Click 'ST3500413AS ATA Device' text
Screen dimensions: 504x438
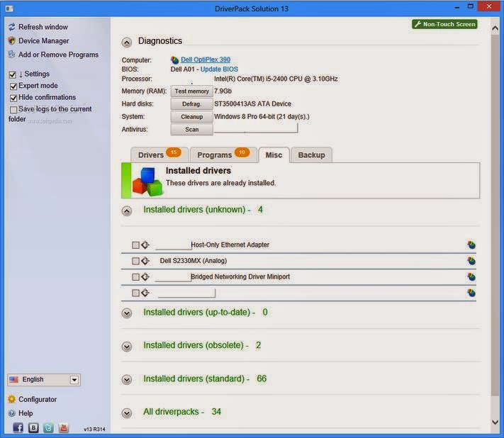click(252, 103)
